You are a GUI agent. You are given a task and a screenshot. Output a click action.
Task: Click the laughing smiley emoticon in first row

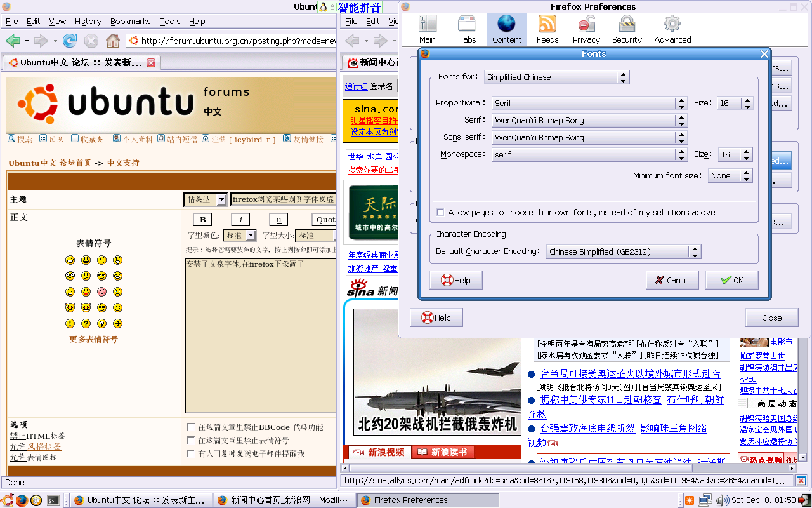[70, 260]
